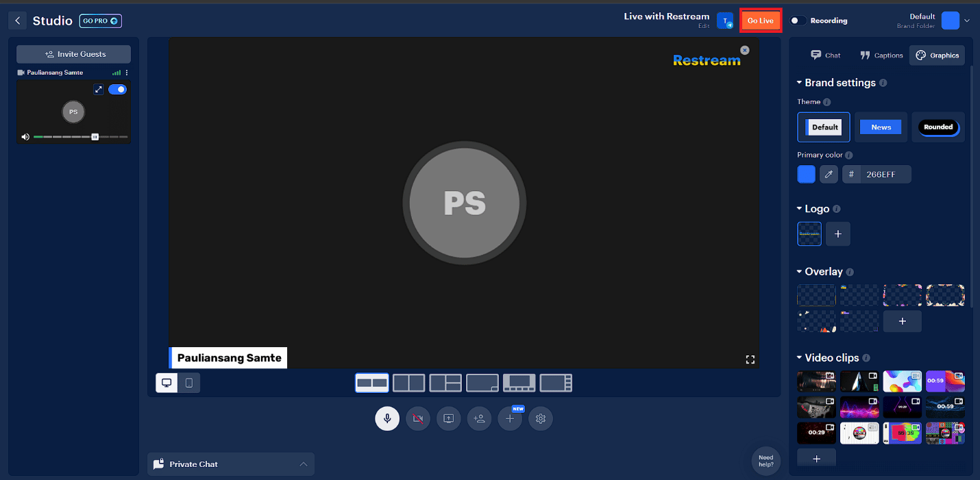
Task: Pick the layout with thumbnails along the bottom
Action: tap(519, 383)
